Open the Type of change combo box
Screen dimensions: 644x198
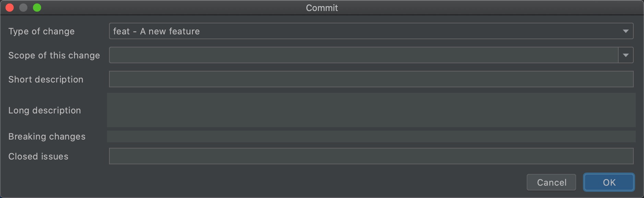click(x=371, y=31)
